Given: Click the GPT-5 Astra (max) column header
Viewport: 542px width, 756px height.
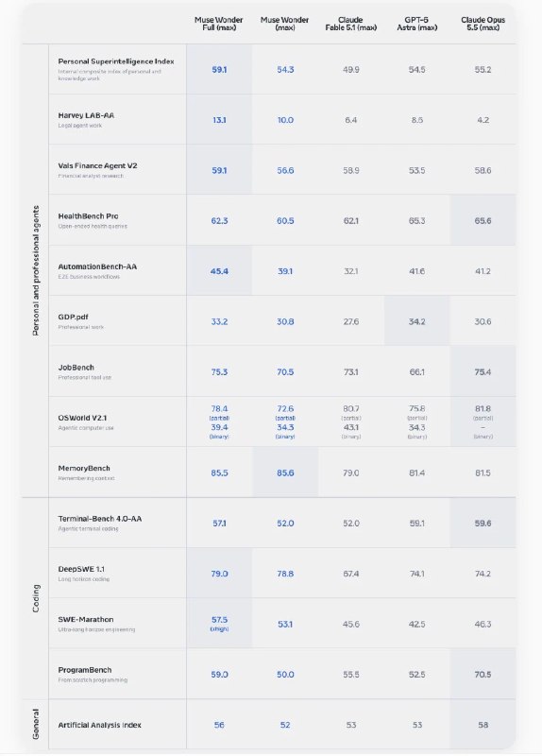Looking at the screenshot, I should [416, 24].
